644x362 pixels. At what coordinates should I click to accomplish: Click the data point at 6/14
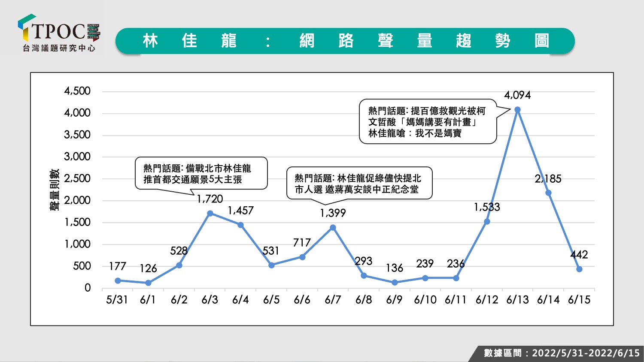coord(548,193)
